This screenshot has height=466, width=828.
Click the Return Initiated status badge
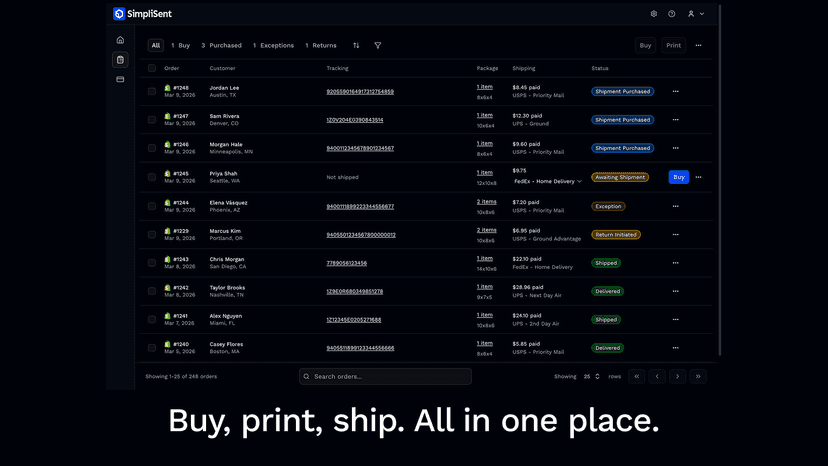click(x=616, y=235)
